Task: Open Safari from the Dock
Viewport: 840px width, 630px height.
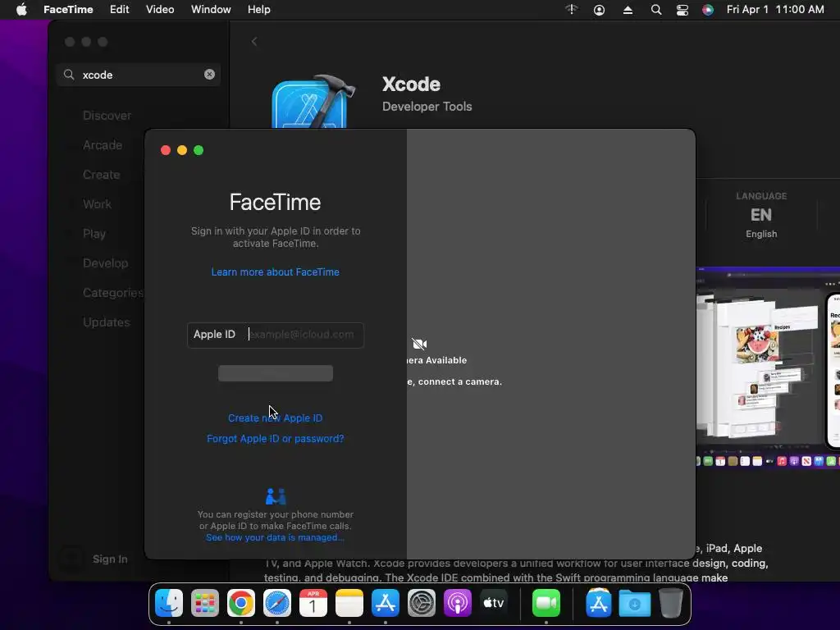Action: 277,603
